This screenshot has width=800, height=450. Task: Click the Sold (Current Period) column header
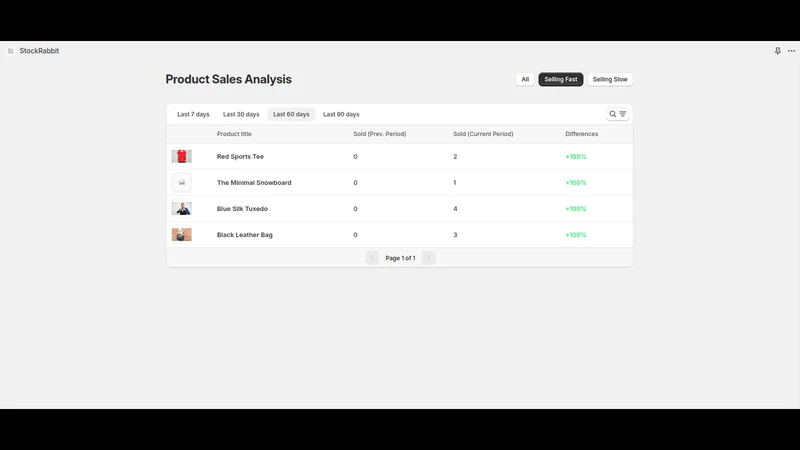(483, 134)
